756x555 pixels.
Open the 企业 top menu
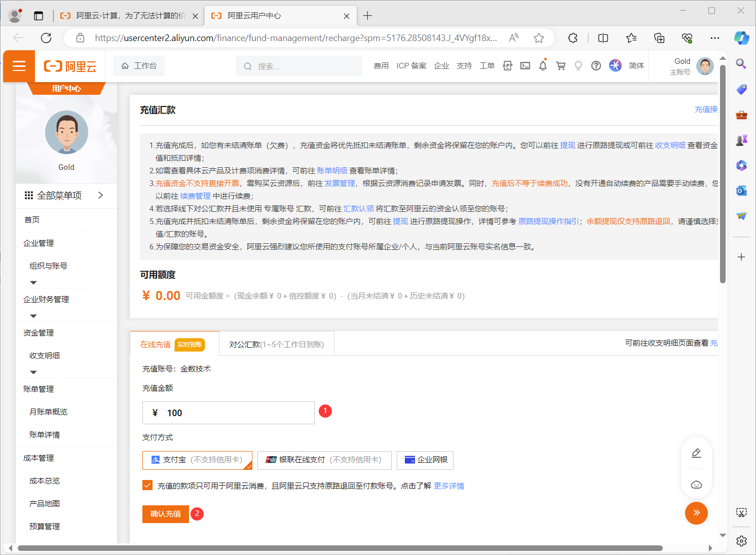click(441, 66)
